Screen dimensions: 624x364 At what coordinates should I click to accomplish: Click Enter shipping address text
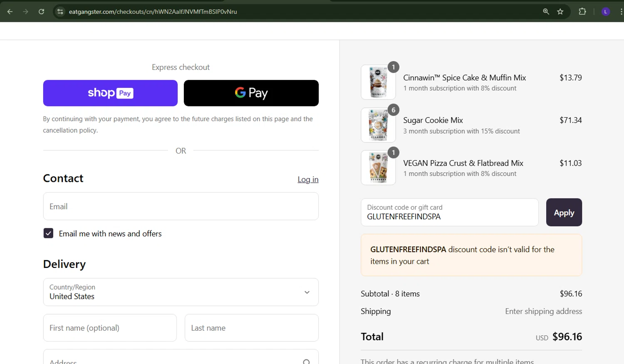[x=544, y=311]
